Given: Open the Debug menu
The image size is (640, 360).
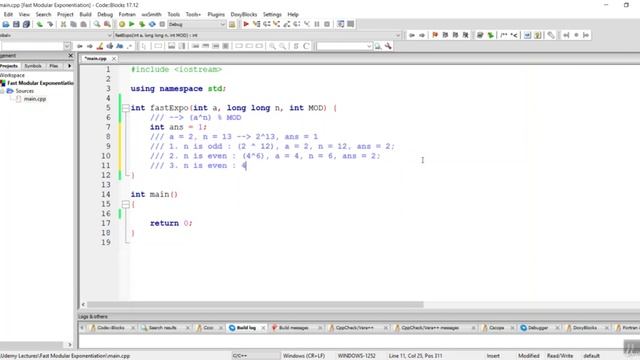Looking at the screenshot, I should [x=105, y=14].
